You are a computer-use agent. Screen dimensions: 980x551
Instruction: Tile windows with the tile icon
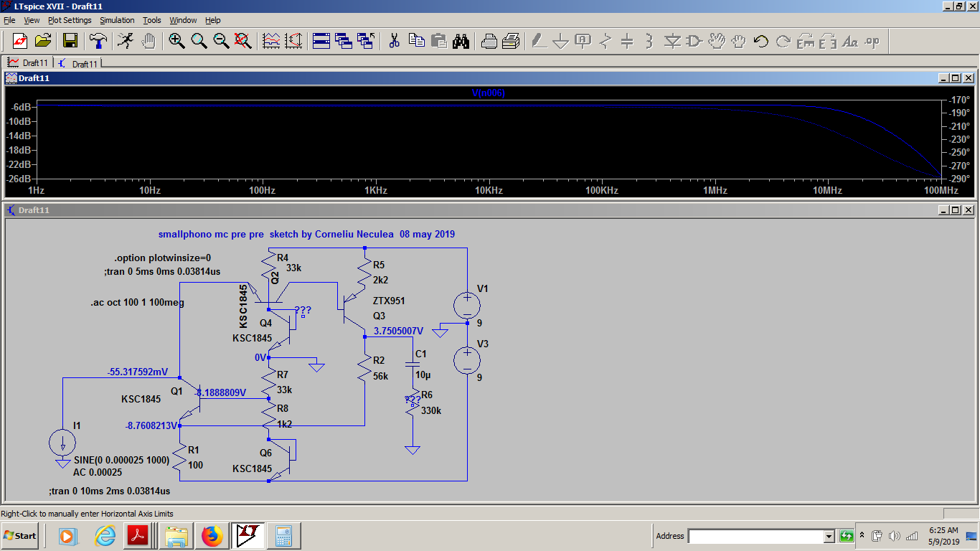tap(321, 41)
